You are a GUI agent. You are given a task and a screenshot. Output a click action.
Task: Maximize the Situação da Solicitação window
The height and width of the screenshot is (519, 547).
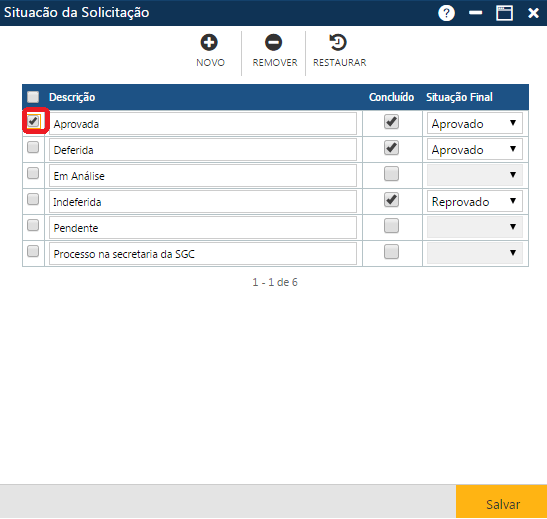point(504,13)
